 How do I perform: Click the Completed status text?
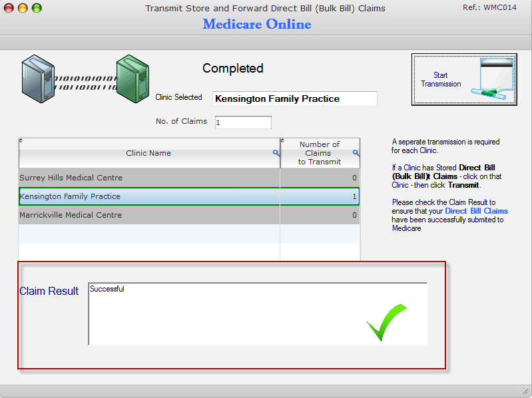[233, 69]
